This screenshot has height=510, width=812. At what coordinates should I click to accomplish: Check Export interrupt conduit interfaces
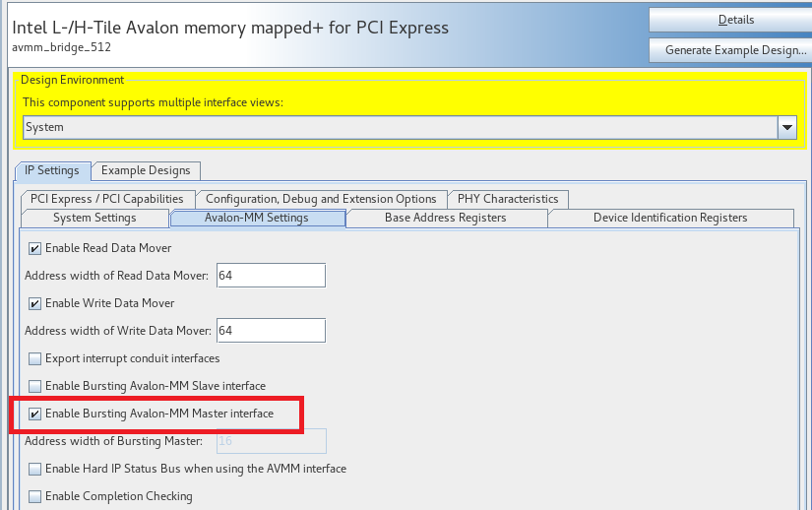pyautogui.click(x=34, y=358)
